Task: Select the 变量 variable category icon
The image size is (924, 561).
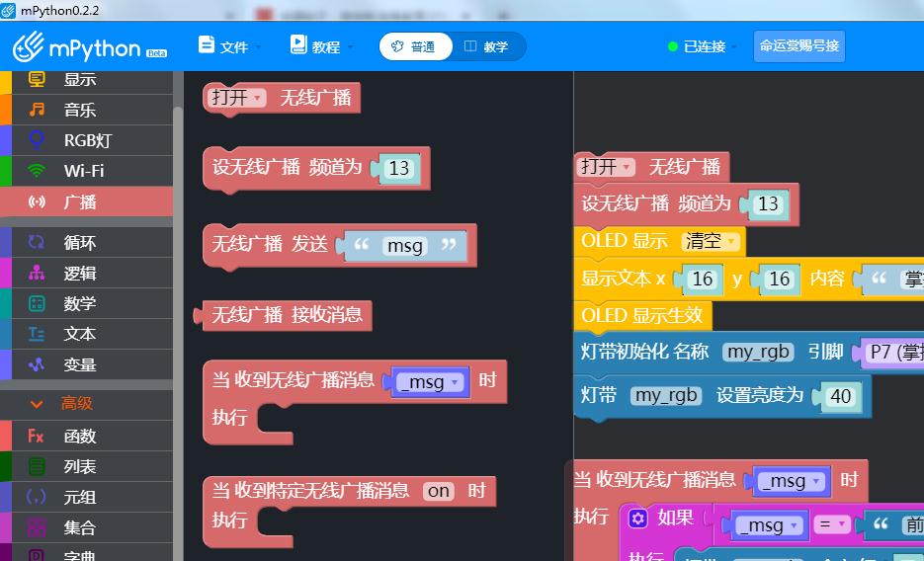Action: 37,364
